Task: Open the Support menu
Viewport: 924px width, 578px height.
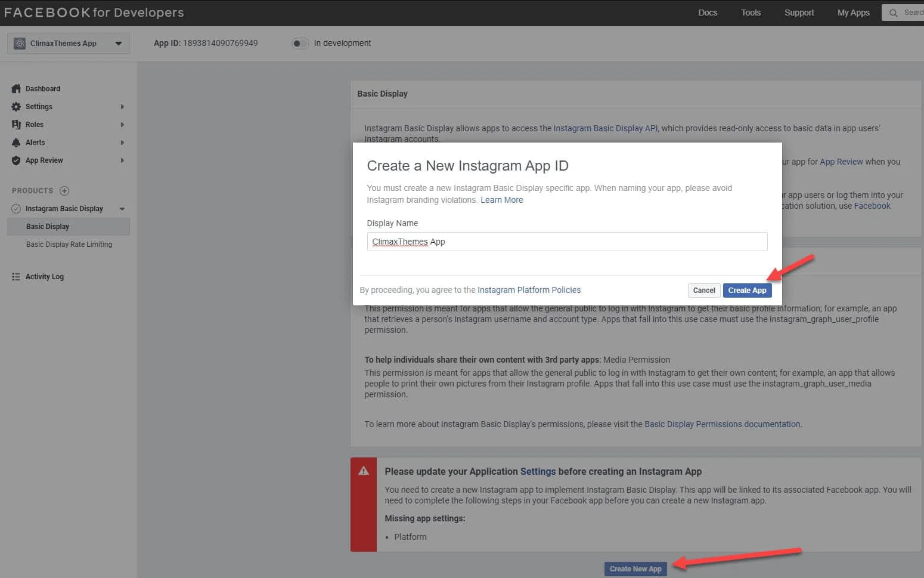Action: click(799, 13)
